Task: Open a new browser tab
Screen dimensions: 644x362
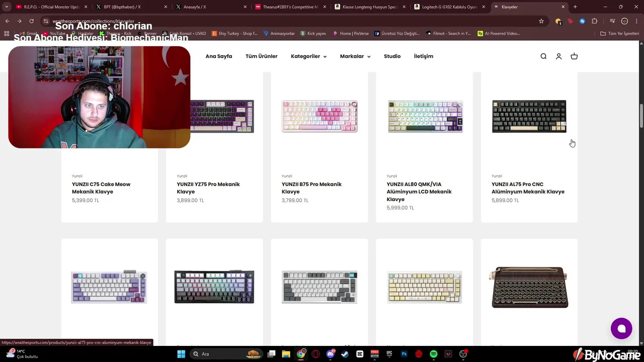Action: coord(575,7)
